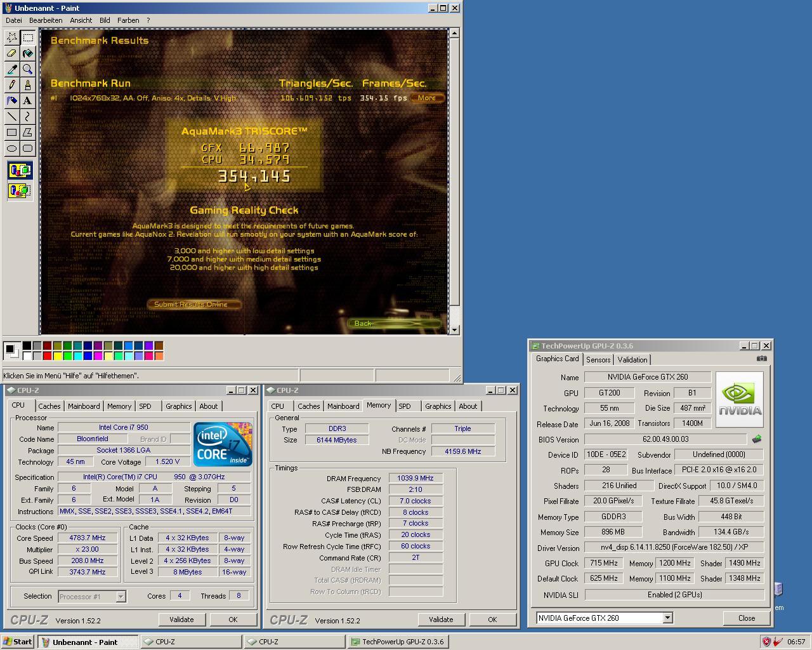Open the Farben menu in Paint

(x=128, y=20)
